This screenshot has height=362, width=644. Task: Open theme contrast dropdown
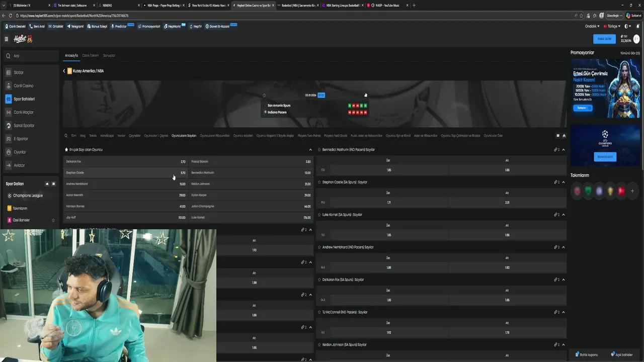pyautogui.click(x=627, y=26)
